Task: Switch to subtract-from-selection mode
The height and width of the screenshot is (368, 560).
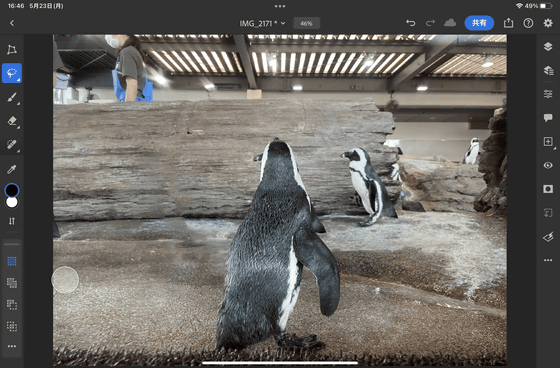Action: [12, 305]
